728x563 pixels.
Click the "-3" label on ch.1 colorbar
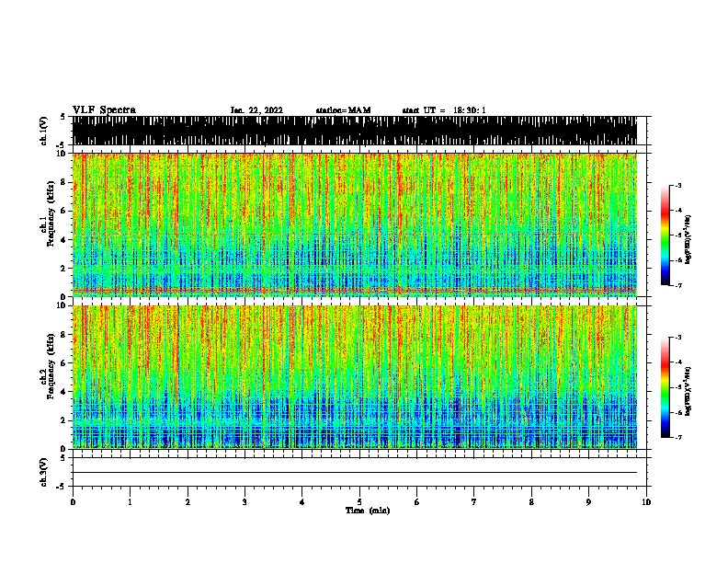(678, 186)
